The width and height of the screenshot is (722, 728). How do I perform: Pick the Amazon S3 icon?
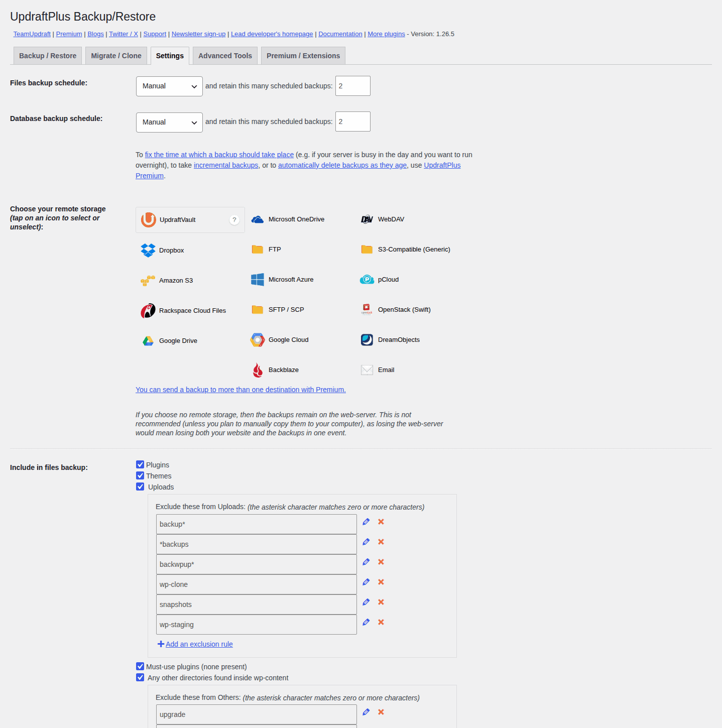148,280
